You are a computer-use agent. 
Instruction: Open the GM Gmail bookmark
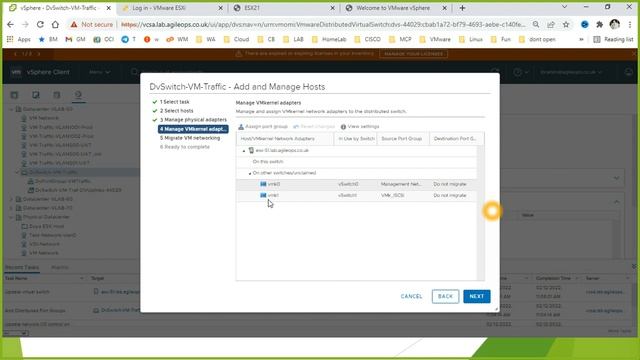[76, 39]
